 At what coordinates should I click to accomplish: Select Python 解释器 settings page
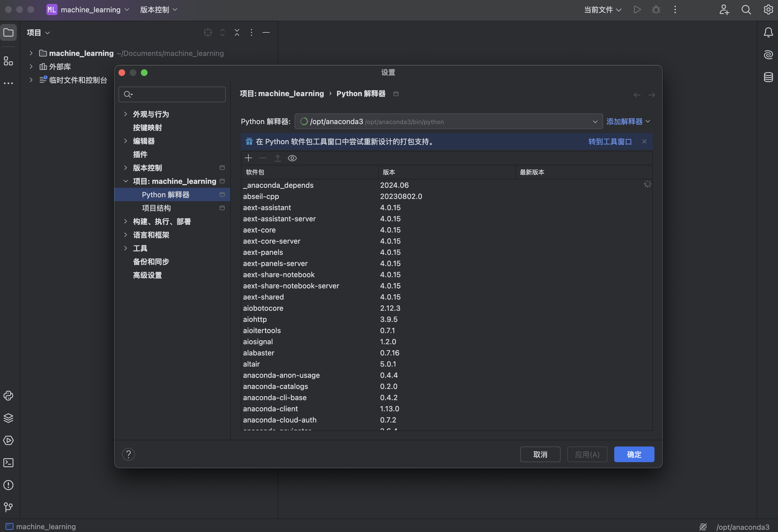click(x=172, y=194)
